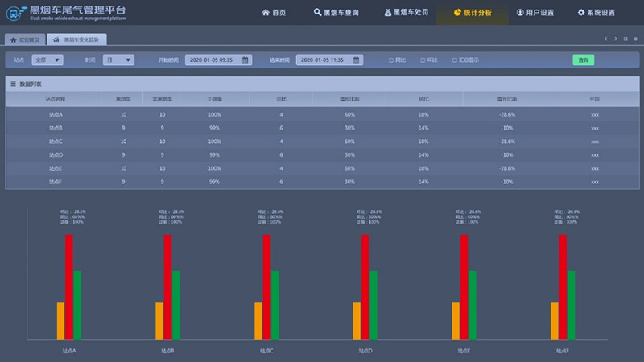Click the platform logo icon
This screenshot has width=644, height=362.
point(15,12)
